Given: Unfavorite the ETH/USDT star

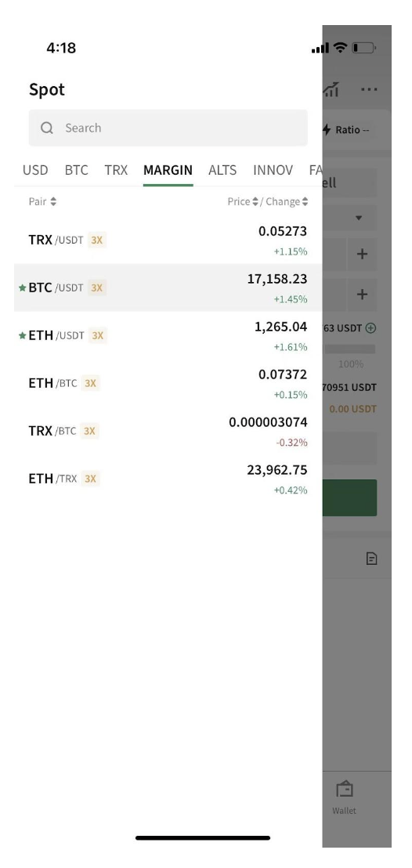Looking at the screenshot, I should 22,335.
